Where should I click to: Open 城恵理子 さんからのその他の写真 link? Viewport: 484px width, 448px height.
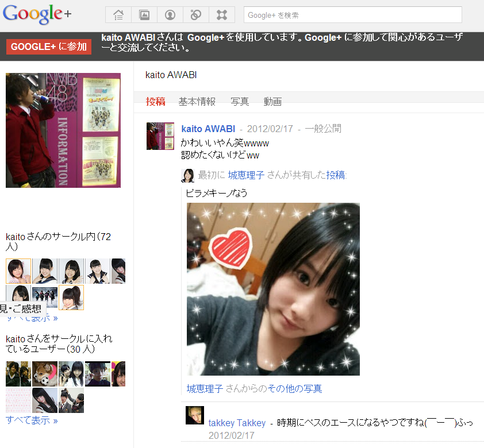(254, 388)
